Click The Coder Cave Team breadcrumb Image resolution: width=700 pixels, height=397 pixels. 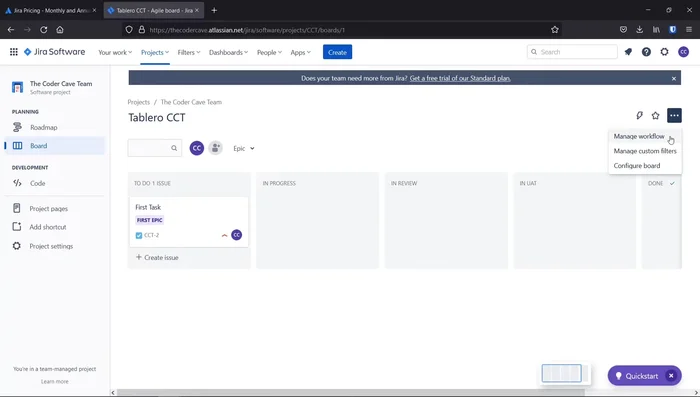(191, 102)
